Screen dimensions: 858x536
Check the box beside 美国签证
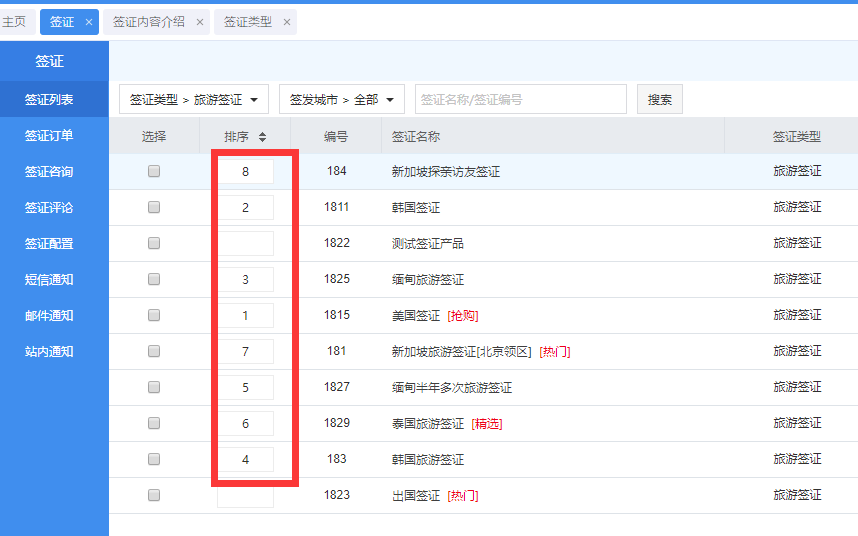click(154, 315)
